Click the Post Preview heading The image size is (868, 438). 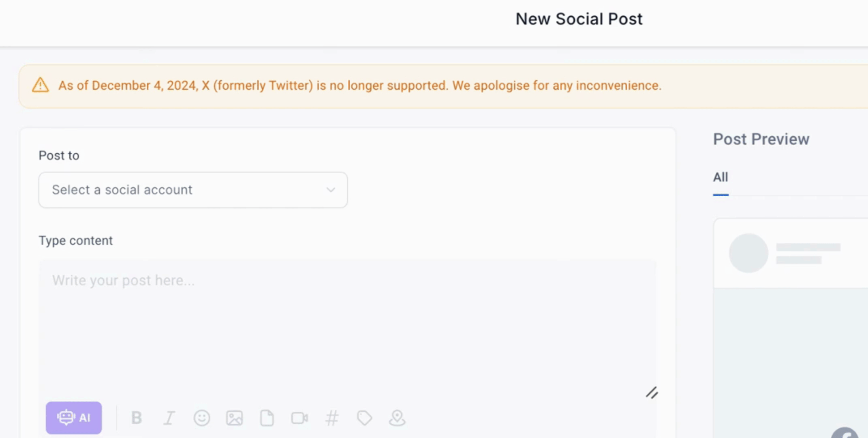click(x=761, y=139)
